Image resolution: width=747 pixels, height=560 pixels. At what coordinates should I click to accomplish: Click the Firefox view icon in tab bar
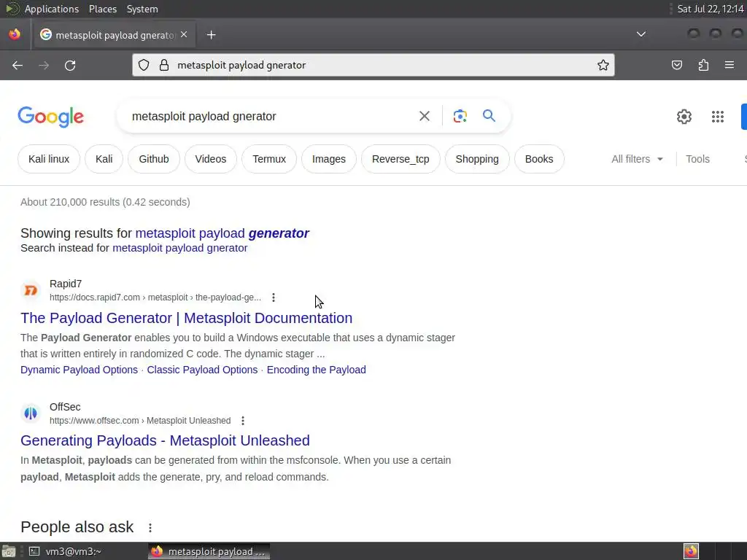point(15,34)
